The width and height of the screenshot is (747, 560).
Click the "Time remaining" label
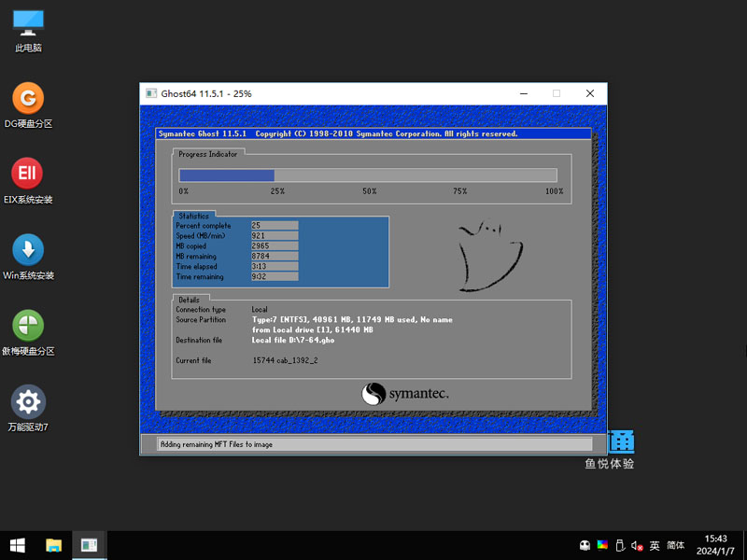[x=200, y=276]
